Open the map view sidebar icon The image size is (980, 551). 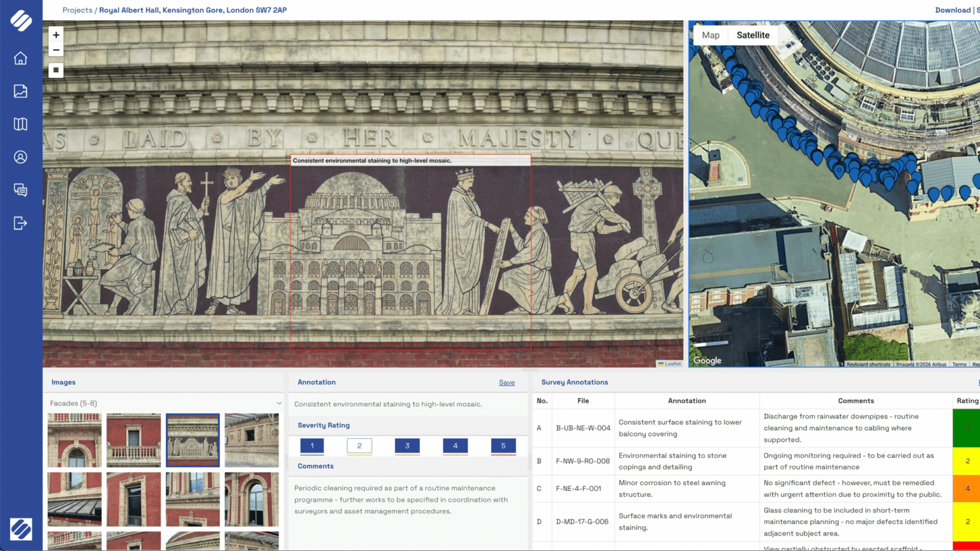click(20, 124)
